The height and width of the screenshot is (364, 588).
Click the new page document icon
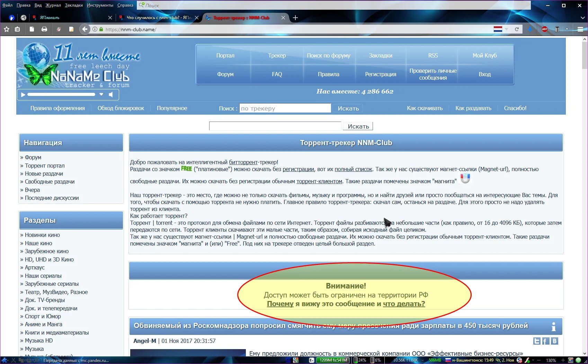click(32, 29)
